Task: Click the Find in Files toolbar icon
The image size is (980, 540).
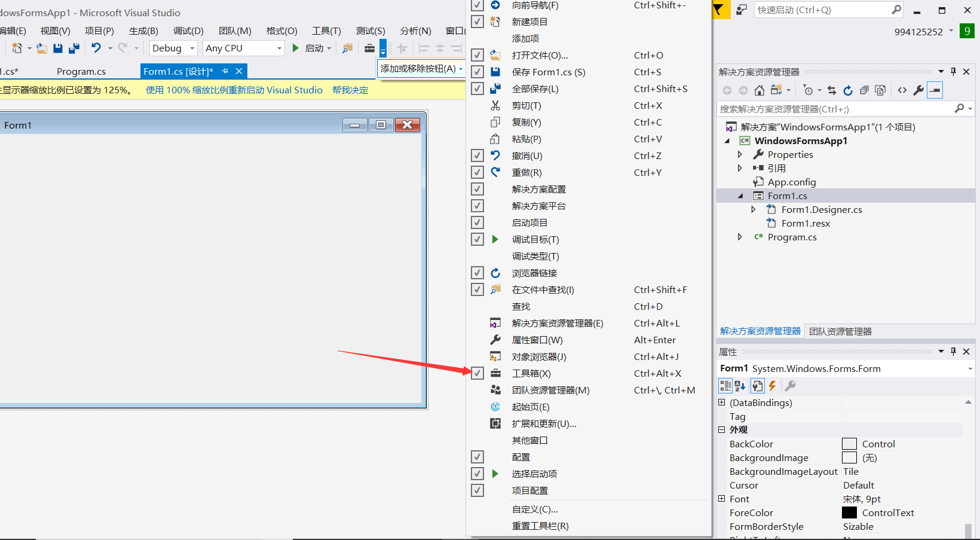Action: point(347,48)
